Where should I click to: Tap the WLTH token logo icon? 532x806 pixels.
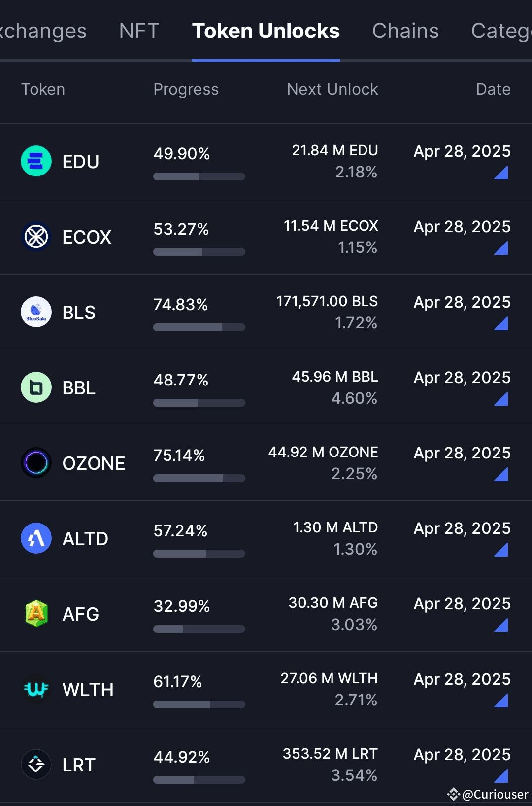(x=36, y=689)
